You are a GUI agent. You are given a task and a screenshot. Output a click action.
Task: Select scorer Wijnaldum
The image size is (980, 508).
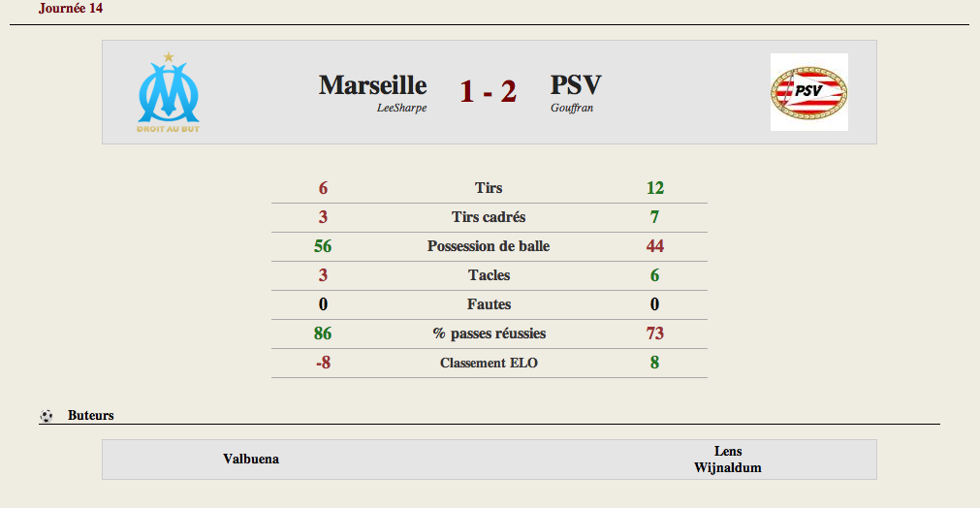[x=728, y=467]
